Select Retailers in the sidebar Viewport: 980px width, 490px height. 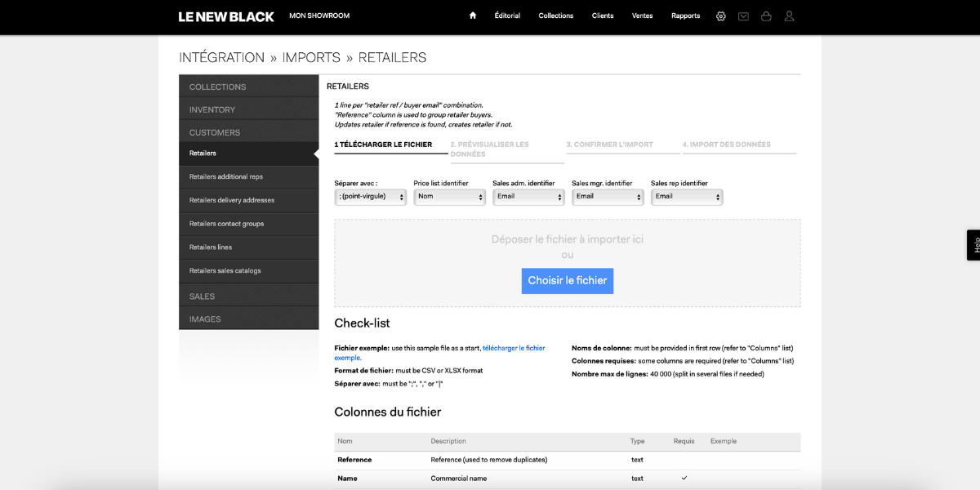pyautogui.click(x=249, y=154)
